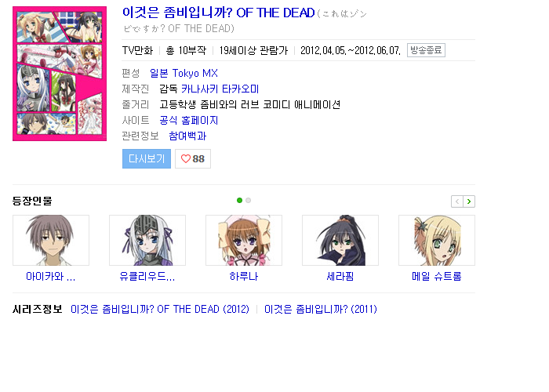549x392 pixels.
Task: Visit the 공식 홈페이지 link
Action: pyautogui.click(x=189, y=121)
